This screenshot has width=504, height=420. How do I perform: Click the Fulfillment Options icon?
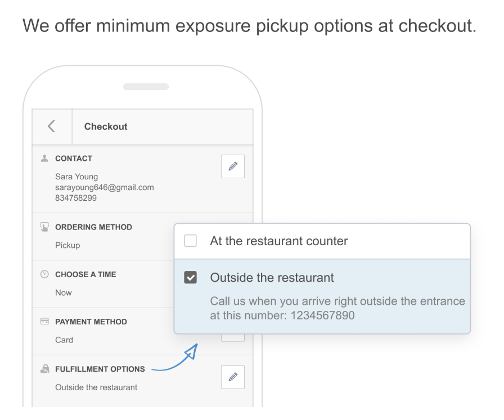click(x=44, y=369)
